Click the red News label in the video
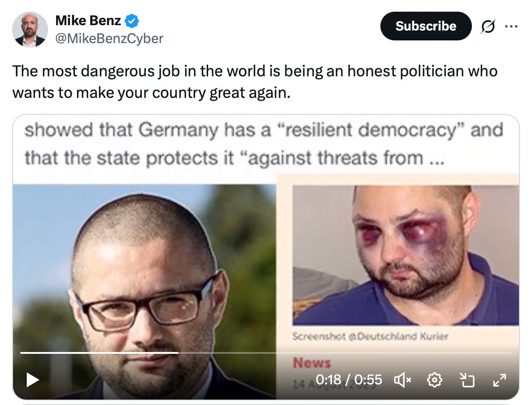This screenshot has height=405, width=532. coord(311,362)
